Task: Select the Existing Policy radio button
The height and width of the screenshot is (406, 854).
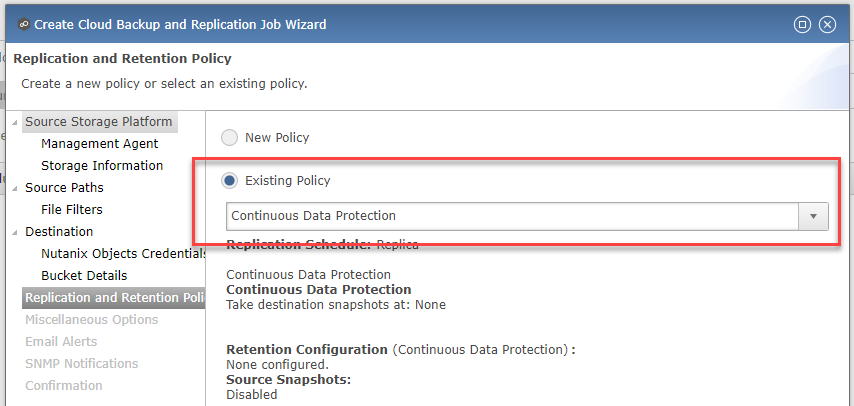Action: (229, 180)
